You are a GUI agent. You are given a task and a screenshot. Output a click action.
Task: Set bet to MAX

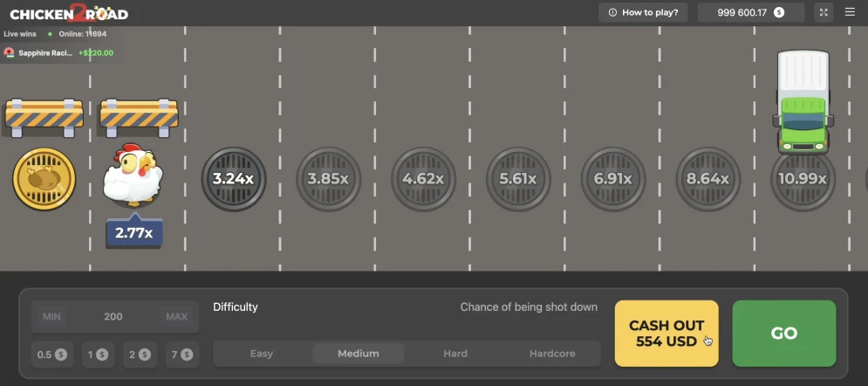point(176,316)
